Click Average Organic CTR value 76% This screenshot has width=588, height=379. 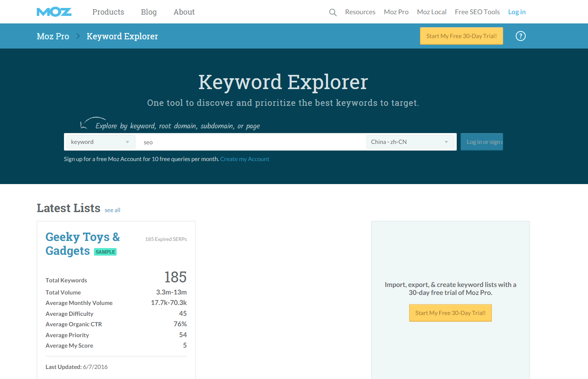[x=180, y=324]
